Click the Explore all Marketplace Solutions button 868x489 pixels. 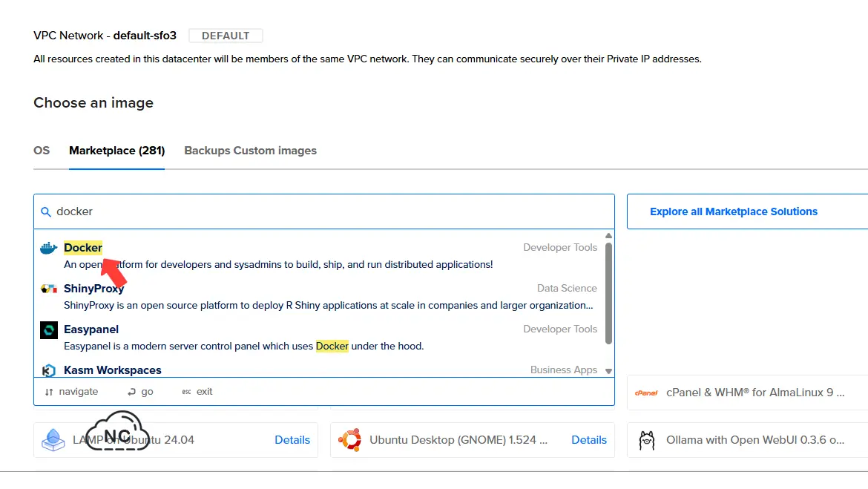point(747,211)
